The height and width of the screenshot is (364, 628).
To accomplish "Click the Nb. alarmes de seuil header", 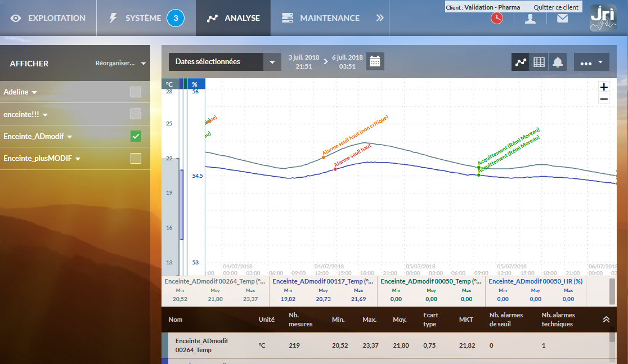I will [506, 320].
